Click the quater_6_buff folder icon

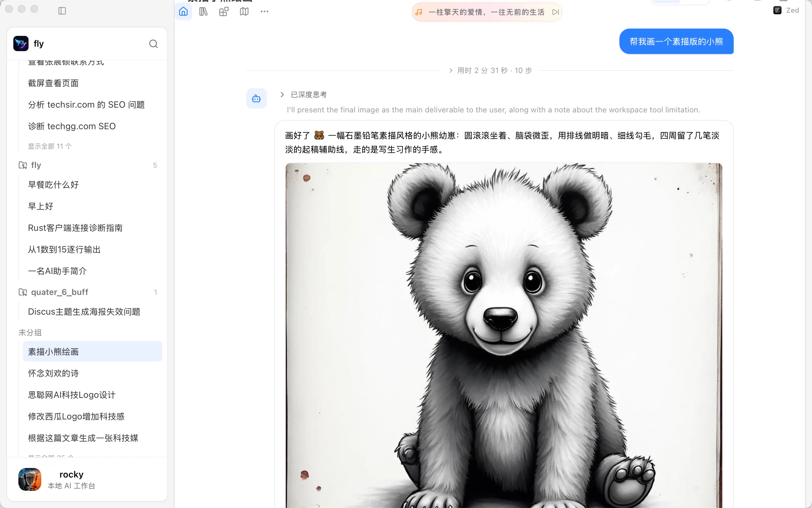pos(23,292)
